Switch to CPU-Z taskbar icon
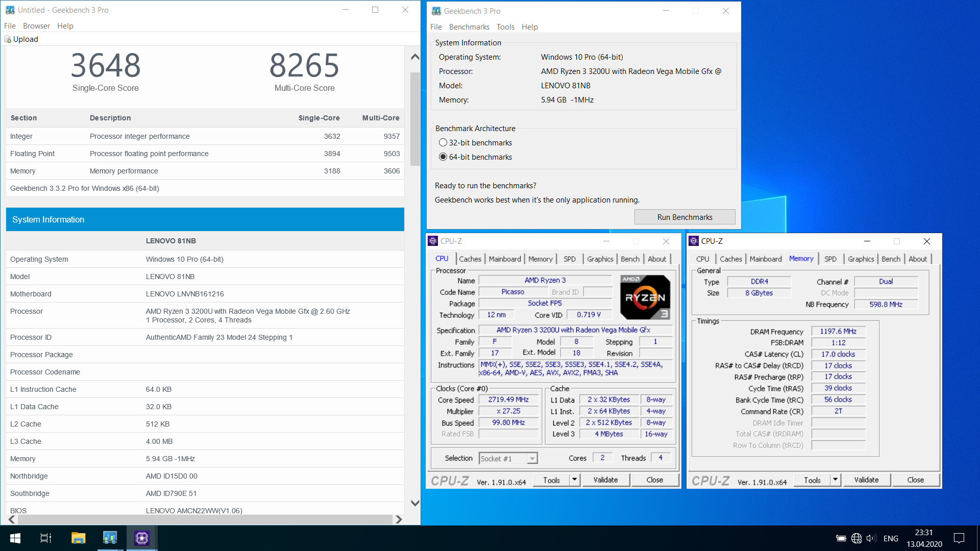This screenshot has height=551, width=980. (x=141, y=538)
